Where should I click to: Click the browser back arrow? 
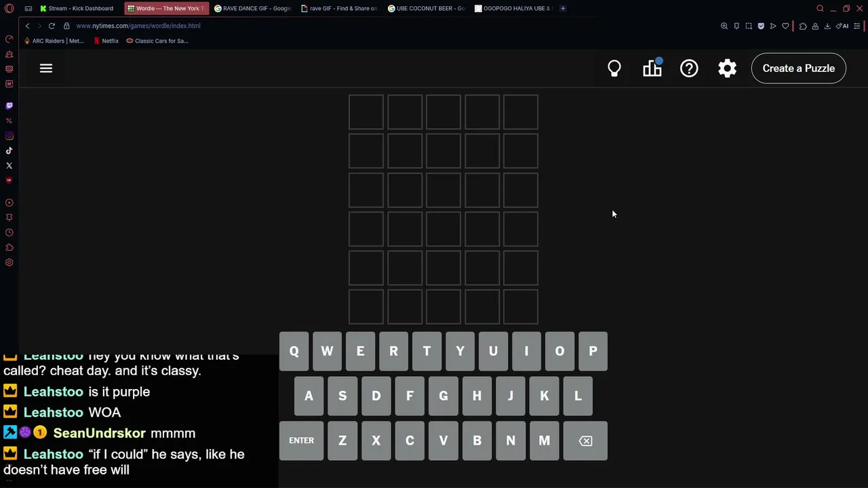[27, 26]
